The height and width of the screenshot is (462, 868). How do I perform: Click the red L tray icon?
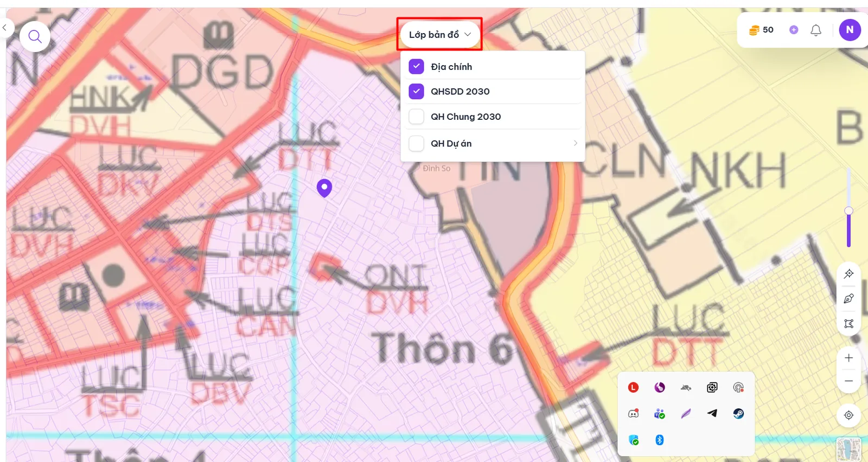pos(633,387)
